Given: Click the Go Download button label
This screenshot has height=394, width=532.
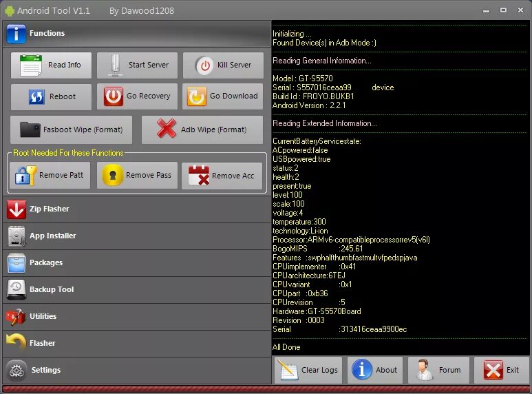Looking at the screenshot, I should 234,96.
